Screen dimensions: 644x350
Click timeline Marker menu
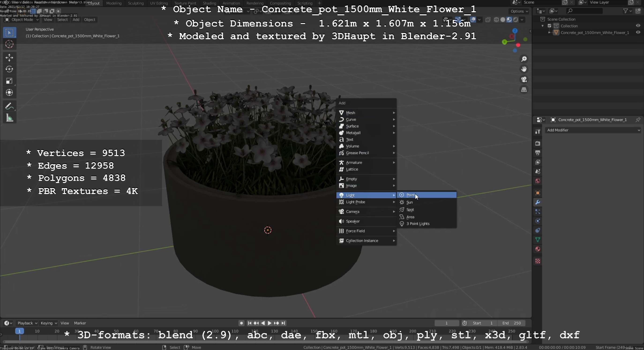pos(80,323)
